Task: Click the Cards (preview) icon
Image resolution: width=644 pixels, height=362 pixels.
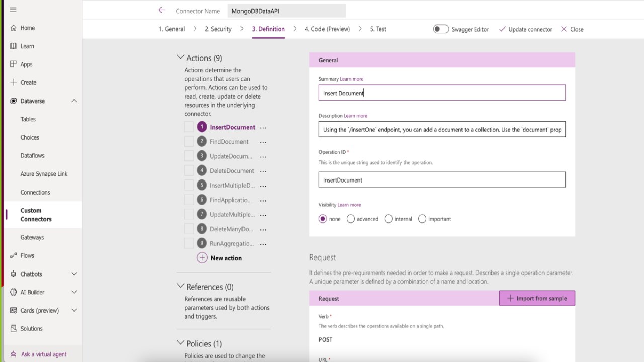Action: point(14,311)
